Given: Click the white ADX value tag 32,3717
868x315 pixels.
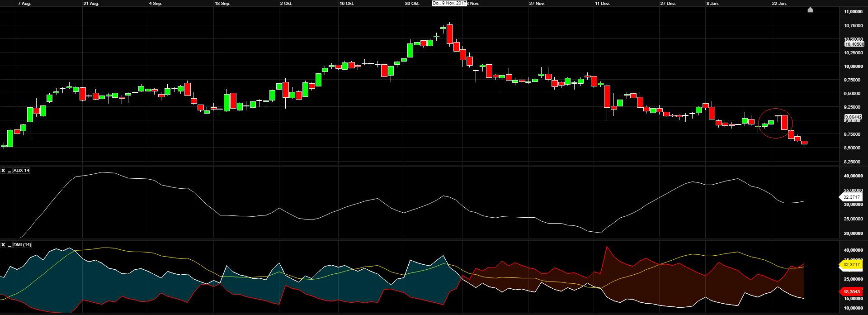Looking at the screenshot, I should click(851, 197).
